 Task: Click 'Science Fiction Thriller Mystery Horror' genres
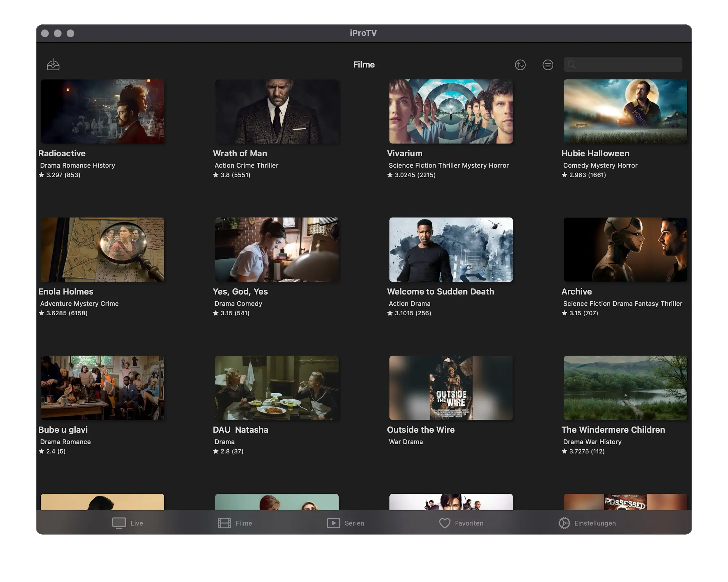(449, 165)
